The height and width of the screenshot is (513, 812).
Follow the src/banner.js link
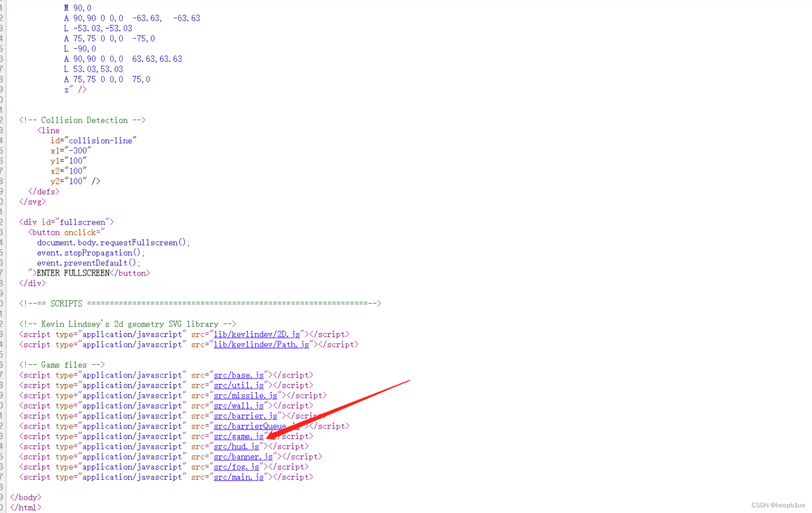pos(243,457)
